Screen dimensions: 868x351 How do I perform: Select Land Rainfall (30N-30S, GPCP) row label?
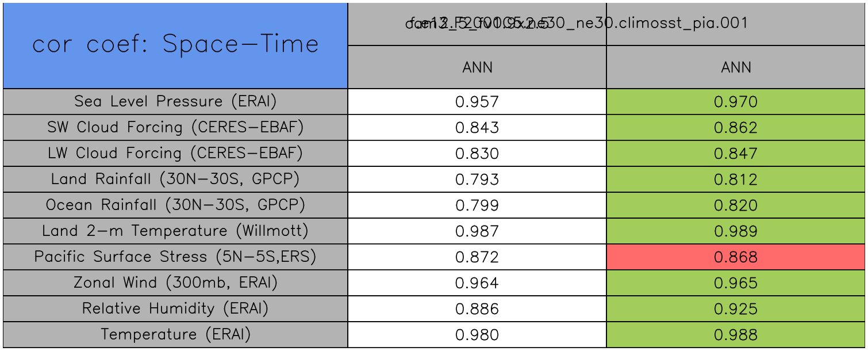tap(175, 180)
